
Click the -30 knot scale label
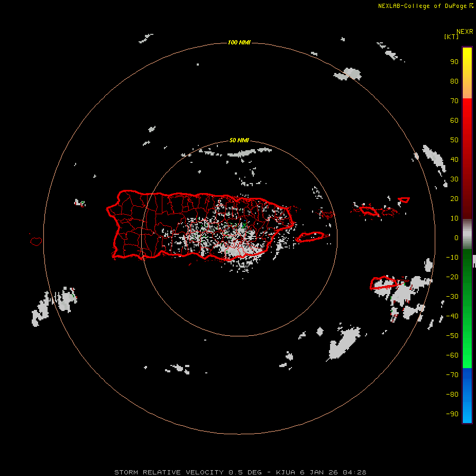coord(452,297)
